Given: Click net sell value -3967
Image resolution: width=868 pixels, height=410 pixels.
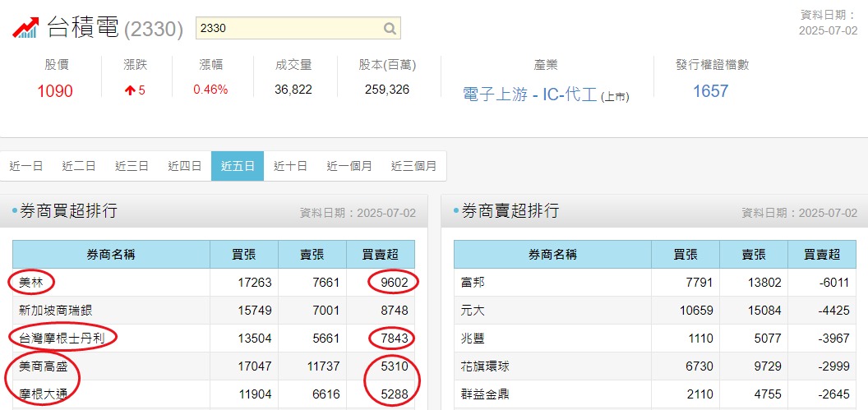Looking at the screenshot, I should tap(833, 338).
